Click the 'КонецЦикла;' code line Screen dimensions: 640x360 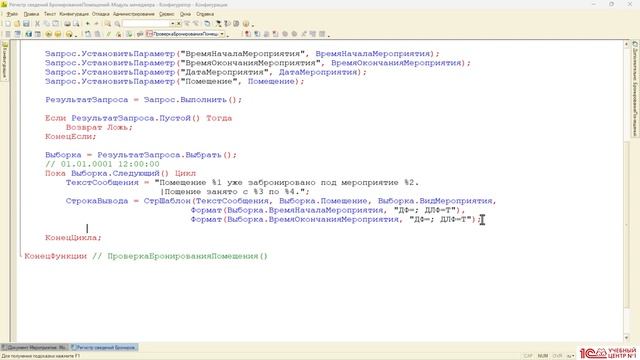(73, 238)
